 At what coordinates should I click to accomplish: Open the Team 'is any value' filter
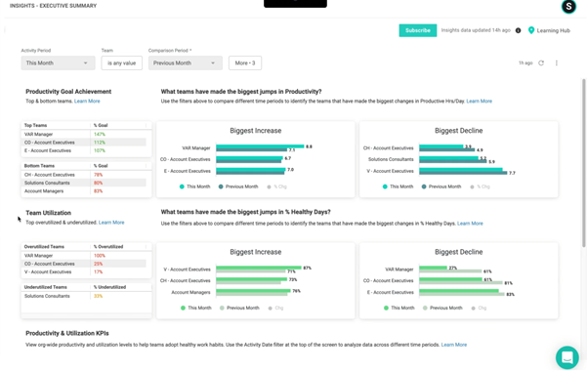click(121, 63)
